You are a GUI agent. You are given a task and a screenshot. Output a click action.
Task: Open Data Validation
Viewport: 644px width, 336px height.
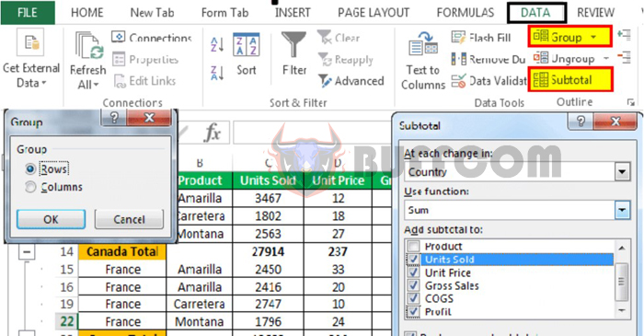coord(489,81)
